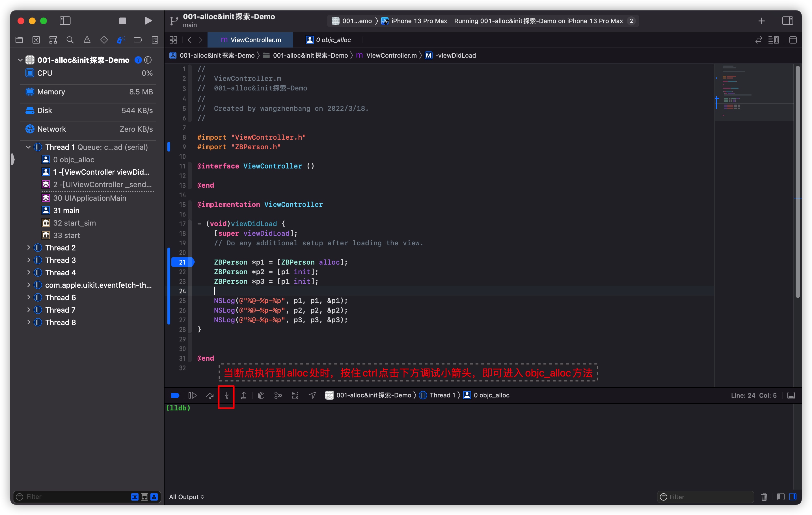Toggle breakpoints activation in debug bar
The height and width of the screenshot is (515, 812).
tap(175, 395)
